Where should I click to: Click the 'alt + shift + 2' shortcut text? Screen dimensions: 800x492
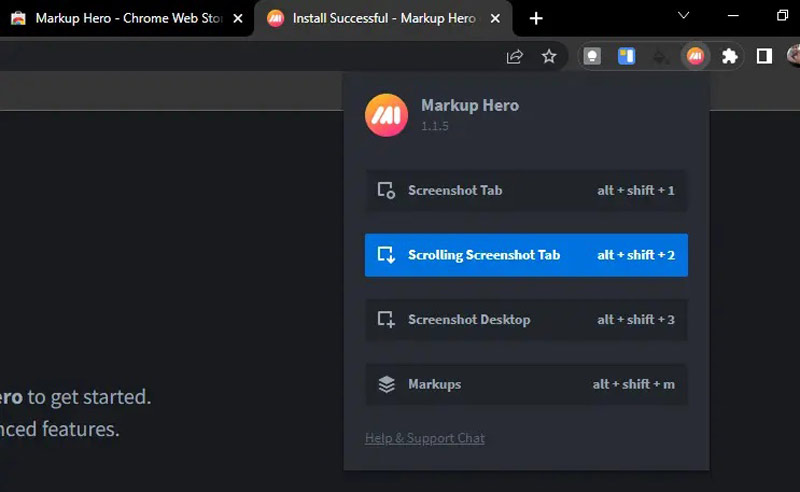pyautogui.click(x=636, y=255)
